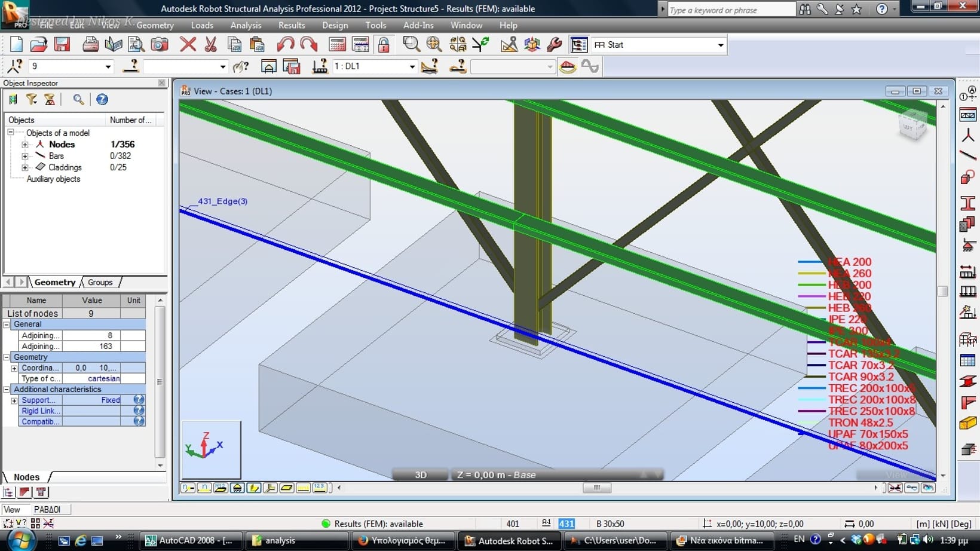Toggle the section shape display icon at view bottom
Viewport: 980px width, 551px height.
click(254, 488)
